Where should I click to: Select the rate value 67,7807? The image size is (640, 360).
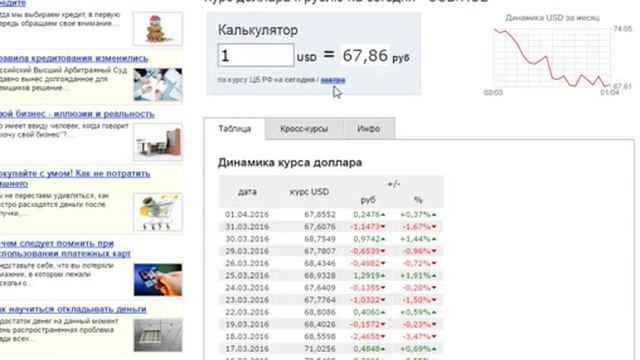(x=320, y=251)
